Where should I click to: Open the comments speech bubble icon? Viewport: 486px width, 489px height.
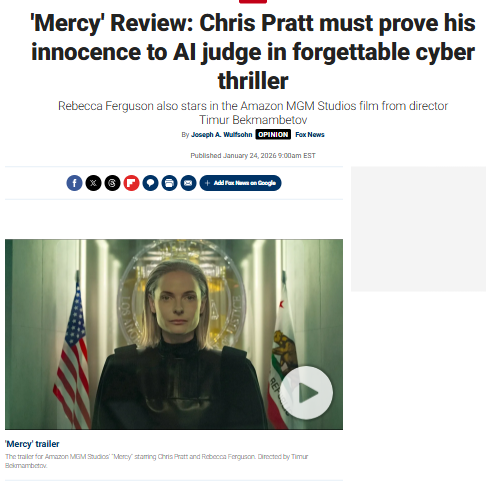point(150,183)
